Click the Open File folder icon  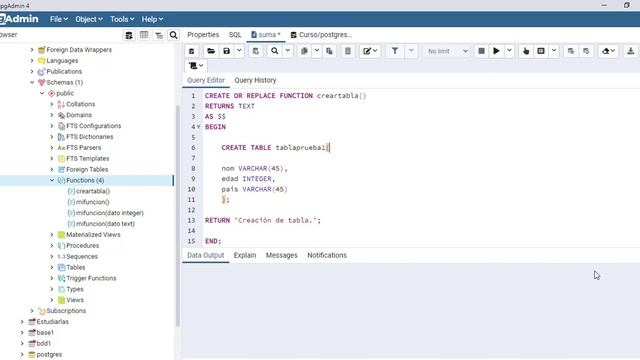pyautogui.click(x=211, y=51)
